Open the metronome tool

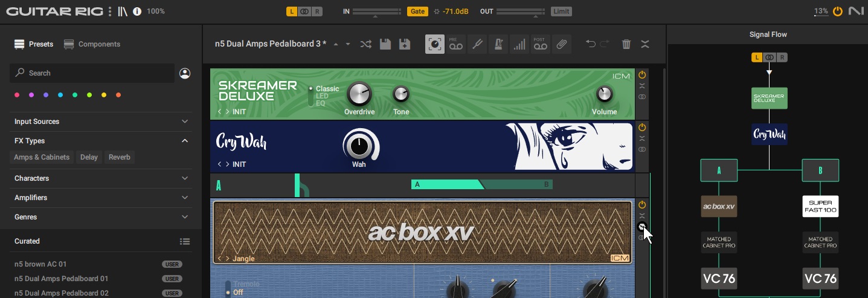pyautogui.click(x=498, y=44)
